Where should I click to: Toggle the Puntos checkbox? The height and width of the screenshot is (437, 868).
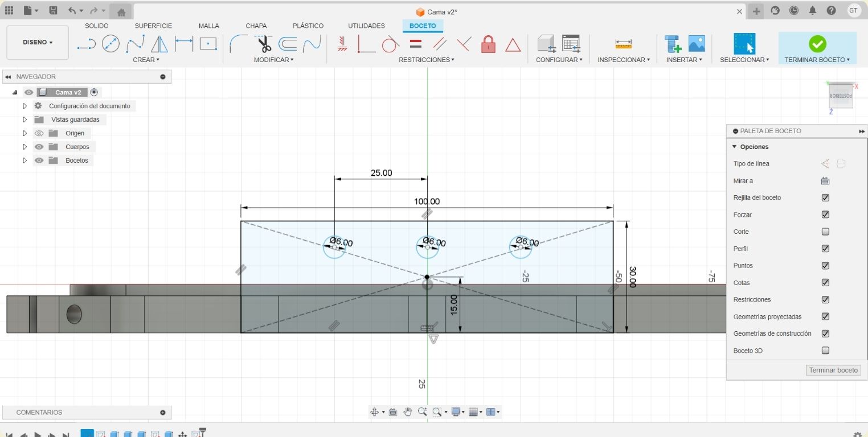point(825,266)
